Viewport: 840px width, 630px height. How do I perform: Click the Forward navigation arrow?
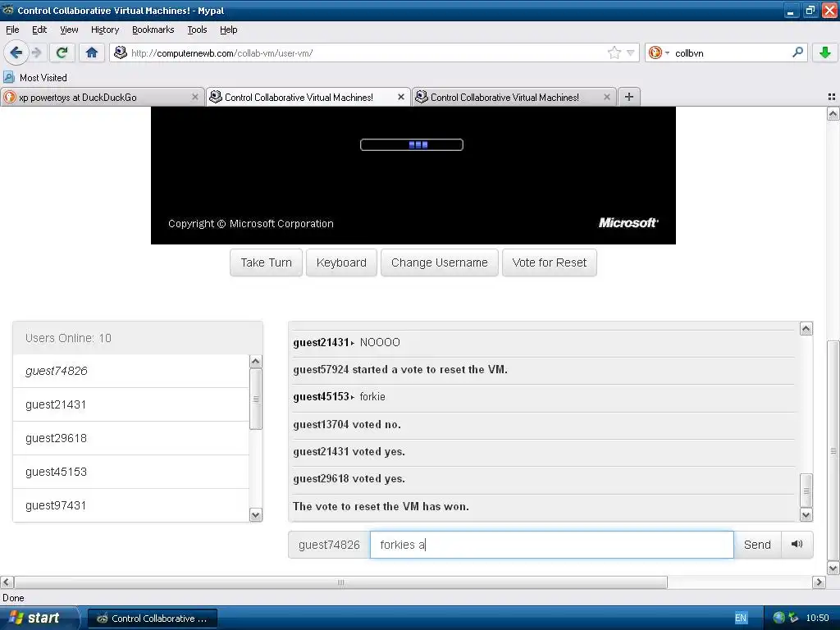point(36,52)
